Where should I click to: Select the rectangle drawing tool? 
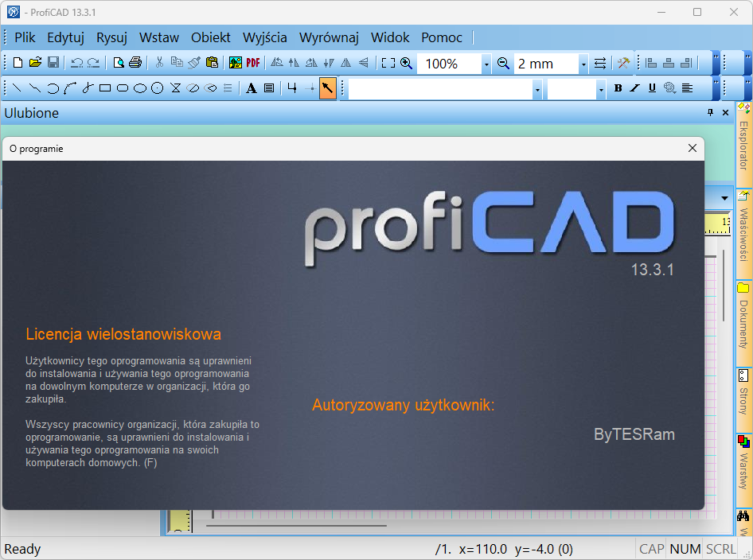click(x=105, y=87)
